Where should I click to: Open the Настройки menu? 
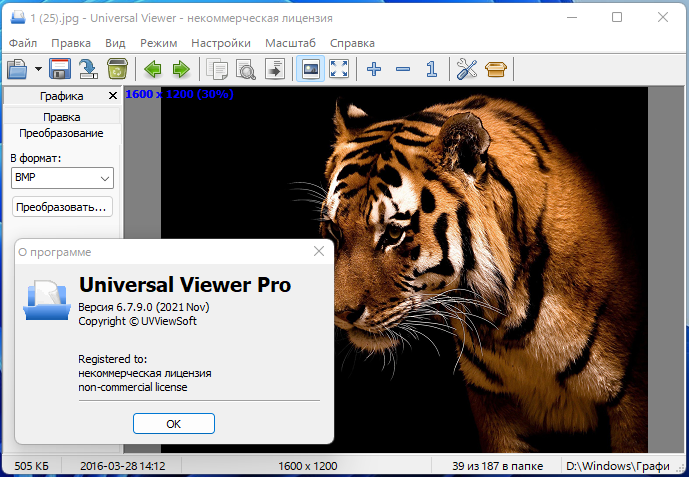(221, 43)
